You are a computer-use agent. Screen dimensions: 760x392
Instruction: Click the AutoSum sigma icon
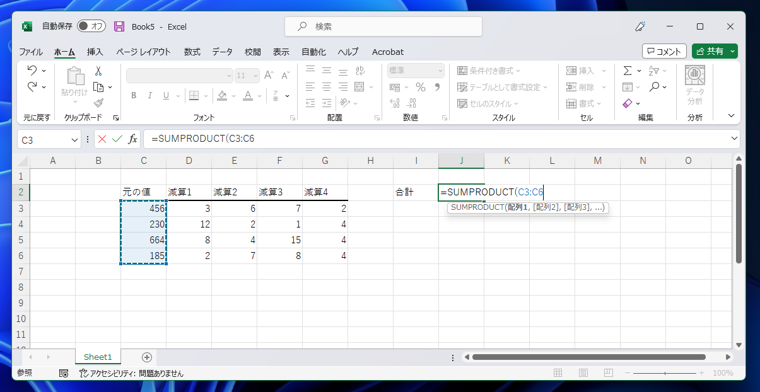[x=627, y=71]
